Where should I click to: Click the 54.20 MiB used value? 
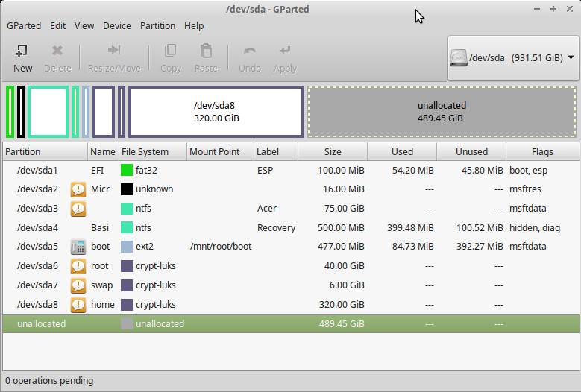pyautogui.click(x=412, y=170)
